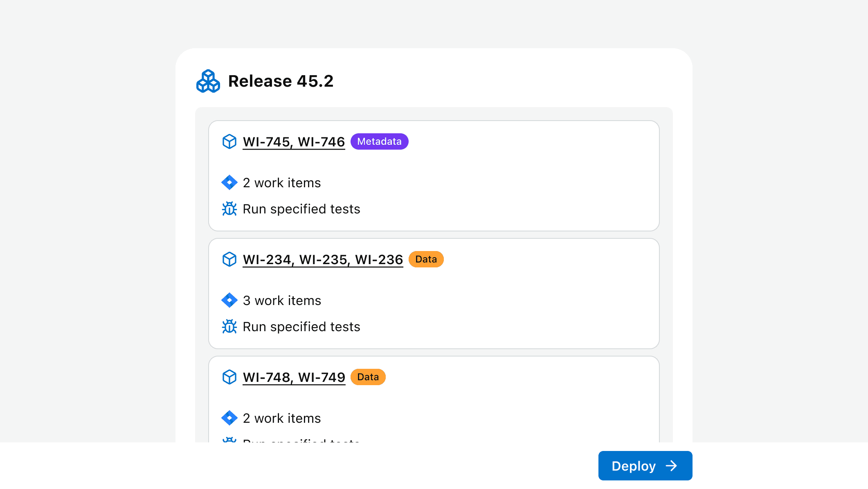Open the WI-748, WI-749 link
The height and width of the screenshot is (489, 868).
294,377
